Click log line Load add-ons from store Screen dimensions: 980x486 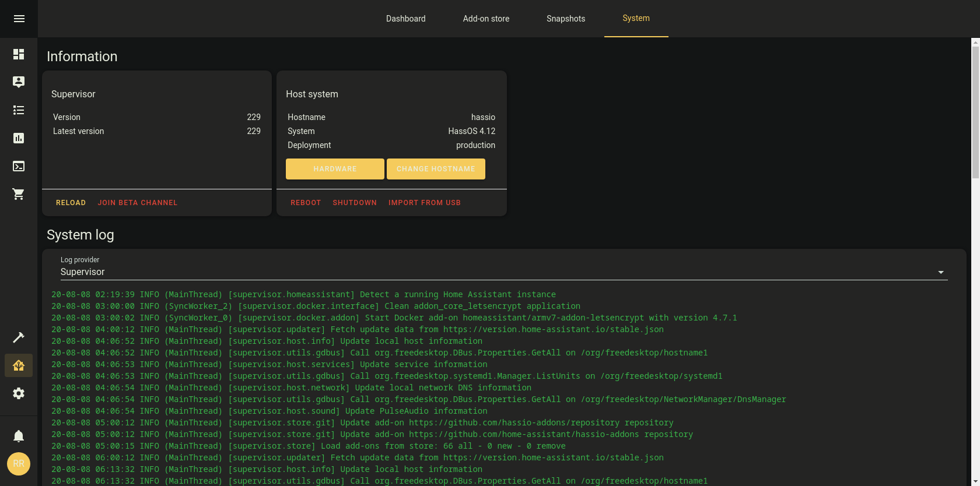coord(309,446)
